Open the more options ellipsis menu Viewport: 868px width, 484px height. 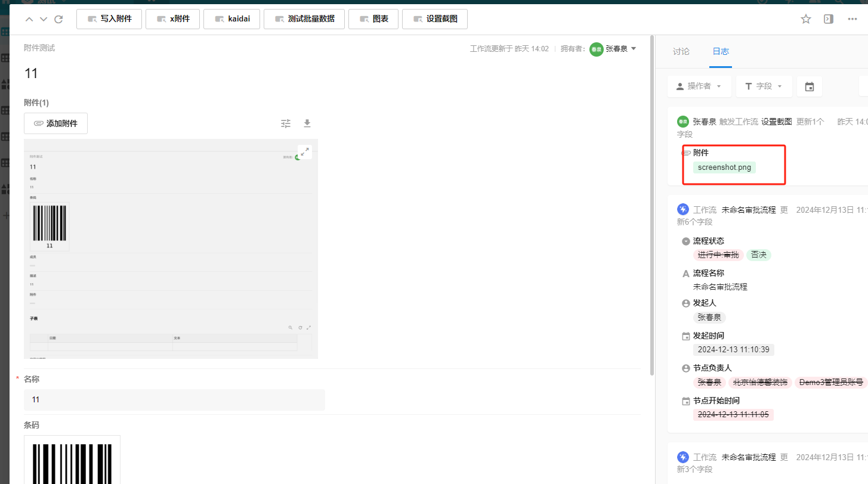(852, 19)
